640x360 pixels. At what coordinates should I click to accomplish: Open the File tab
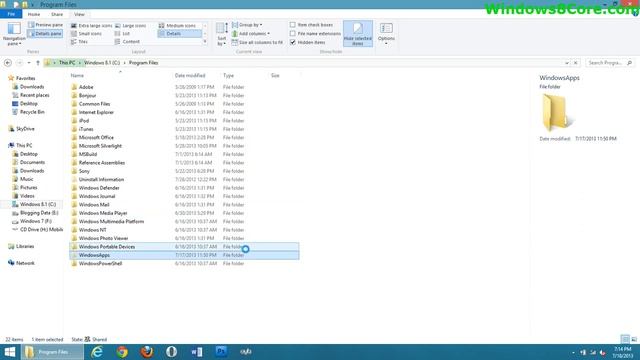click(x=11, y=14)
